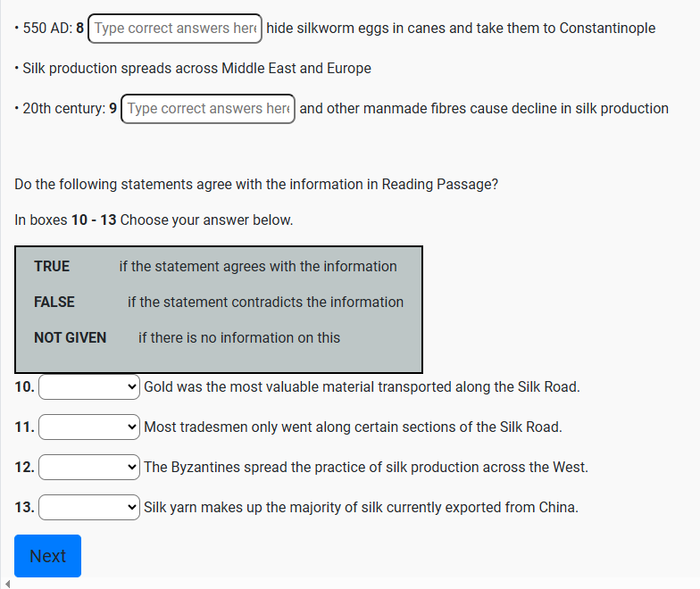Viewport: 700px width, 589px height.
Task: Click the statement starting with Most tradesmen
Action: pyautogui.click(x=353, y=427)
